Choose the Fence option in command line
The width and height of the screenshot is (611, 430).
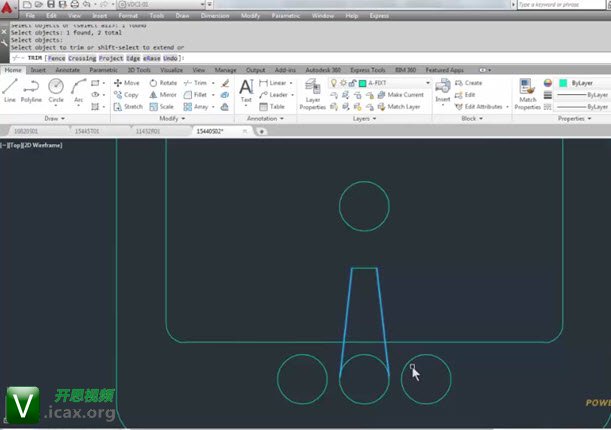pos(56,58)
